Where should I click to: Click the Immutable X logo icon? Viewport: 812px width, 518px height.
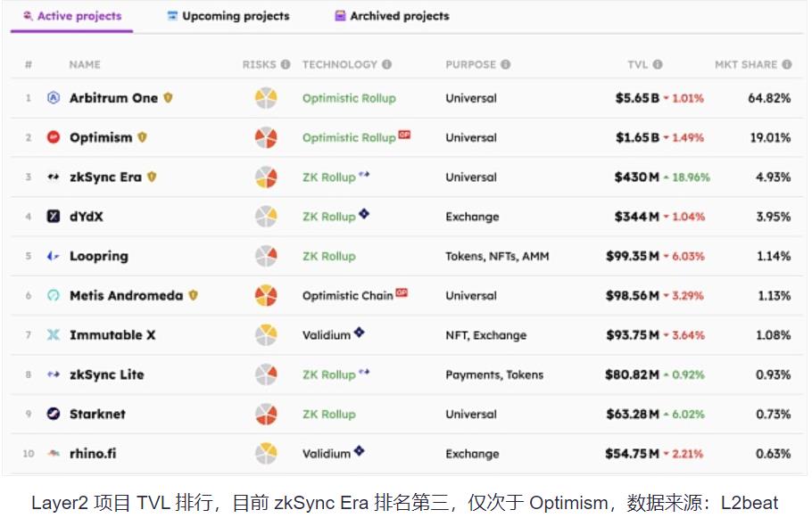click(x=54, y=335)
